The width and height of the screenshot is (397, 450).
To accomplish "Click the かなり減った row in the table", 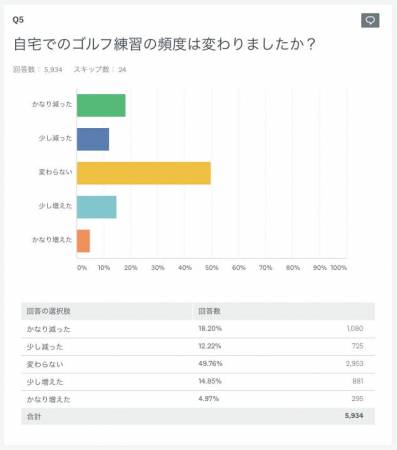I will click(x=198, y=329).
